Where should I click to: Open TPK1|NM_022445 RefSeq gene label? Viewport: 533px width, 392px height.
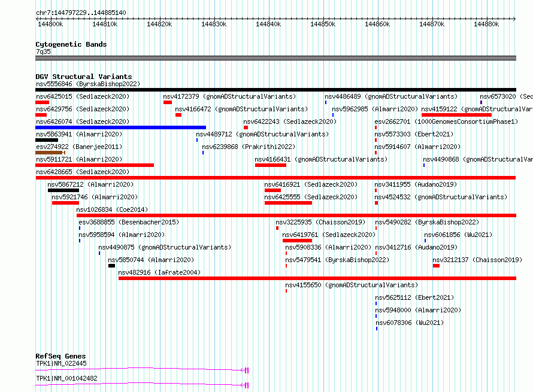(x=62, y=363)
